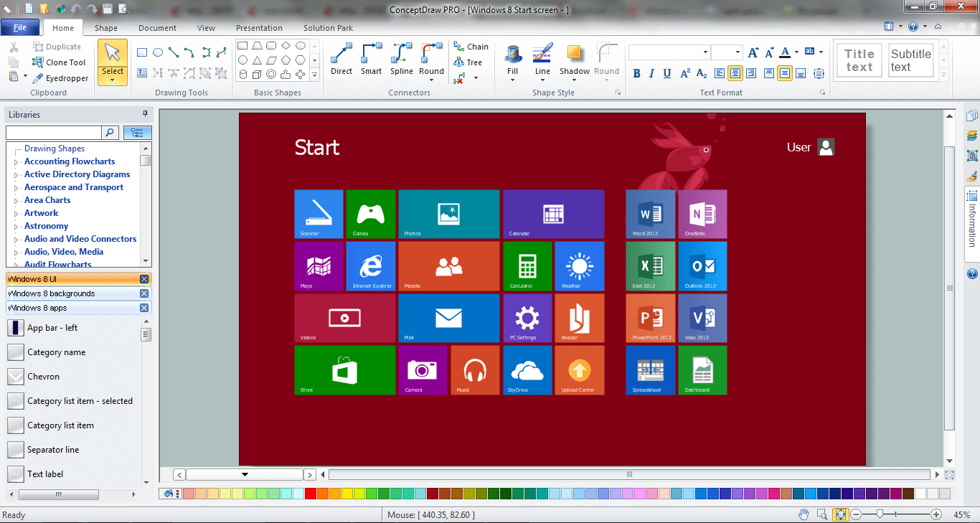Insert cylinder shape from Basic Shapes

click(x=243, y=75)
